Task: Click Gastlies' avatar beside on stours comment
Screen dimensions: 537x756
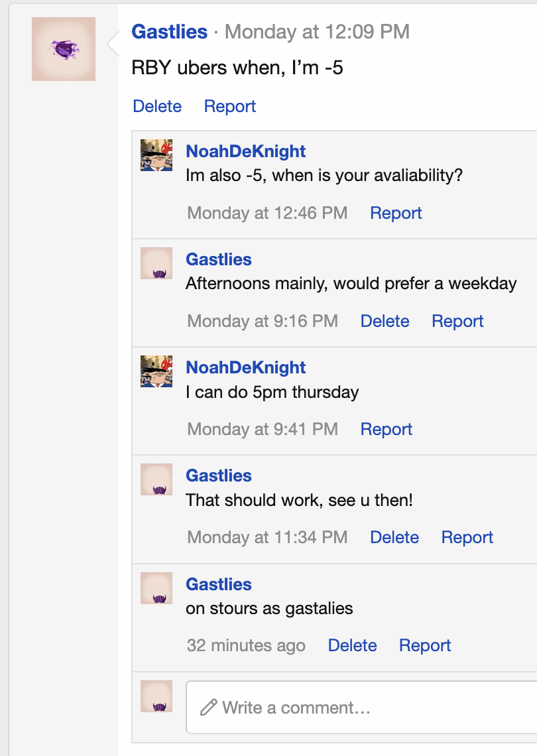Action: pos(156,588)
